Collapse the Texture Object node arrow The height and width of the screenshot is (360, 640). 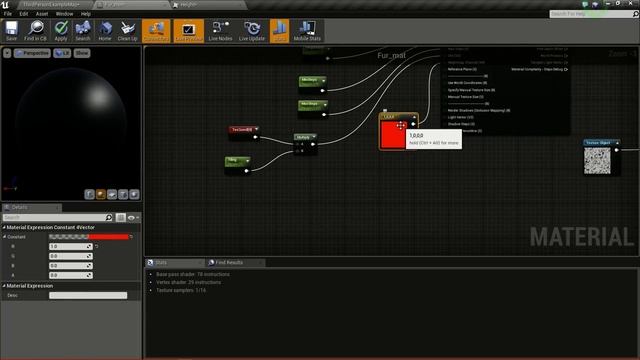(617, 143)
